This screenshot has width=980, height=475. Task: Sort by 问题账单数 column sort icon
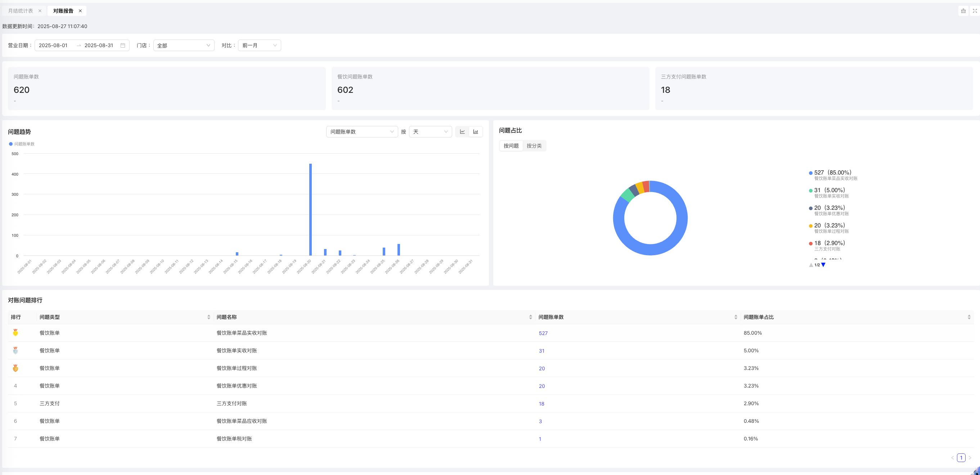coord(736,317)
